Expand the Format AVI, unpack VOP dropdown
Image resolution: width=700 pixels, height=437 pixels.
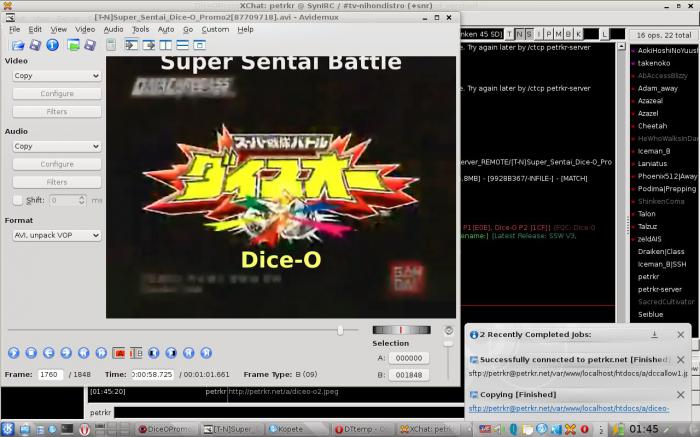(57, 235)
